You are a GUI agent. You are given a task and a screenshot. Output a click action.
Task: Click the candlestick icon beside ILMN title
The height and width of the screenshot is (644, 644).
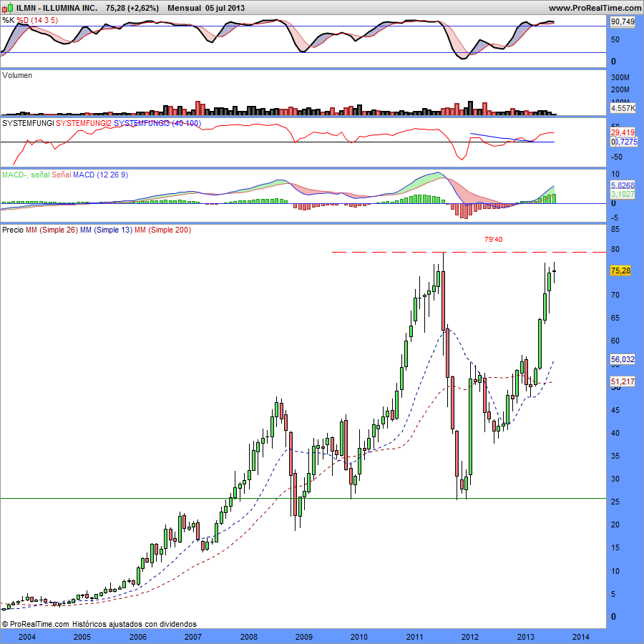[x=8, y=7]
